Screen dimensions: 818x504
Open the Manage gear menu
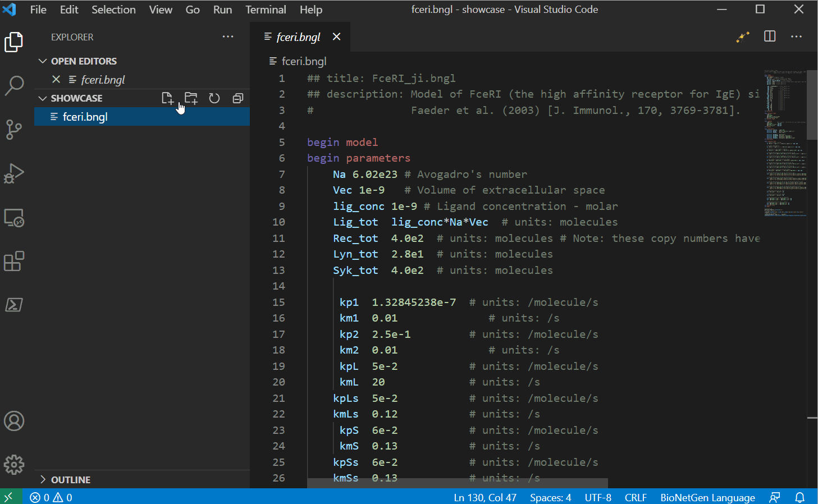[x=13, y=465]
